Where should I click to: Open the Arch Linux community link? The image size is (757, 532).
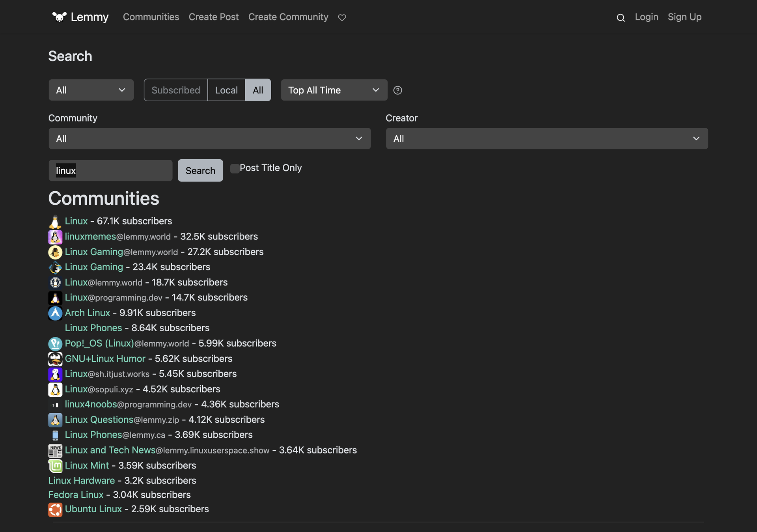tap(88, 313)
